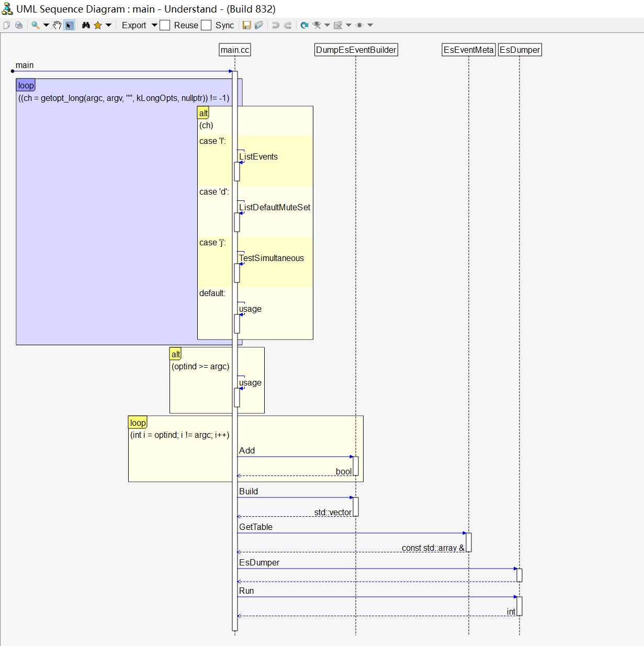644x646 pixels.
Task: Click the ListEvents call label
Action: pos(258,156)
